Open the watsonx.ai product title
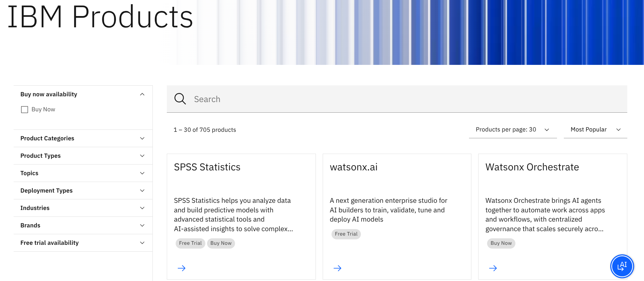Image resolution: width=644 pixels, height=281 pixels. click(354, 167)
